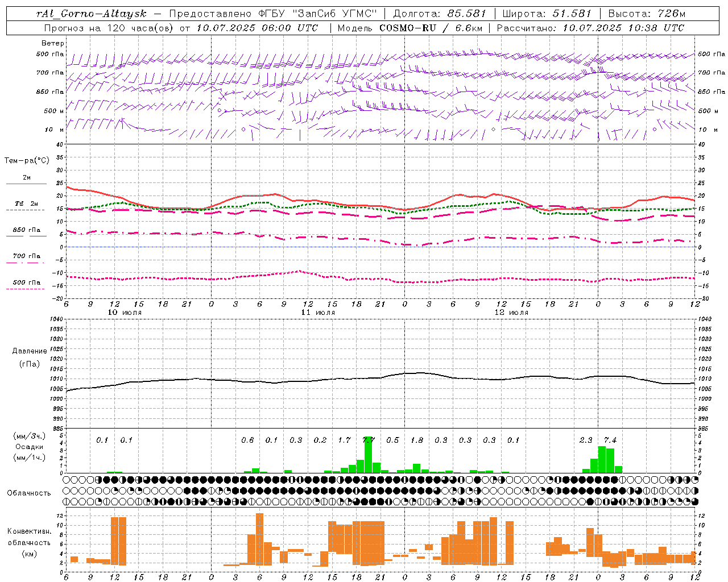This screenshot has width=728, height=582.
Task: Click the Модель COSMO-RU / 6.6км label
Action: click(x=409, y=27)
